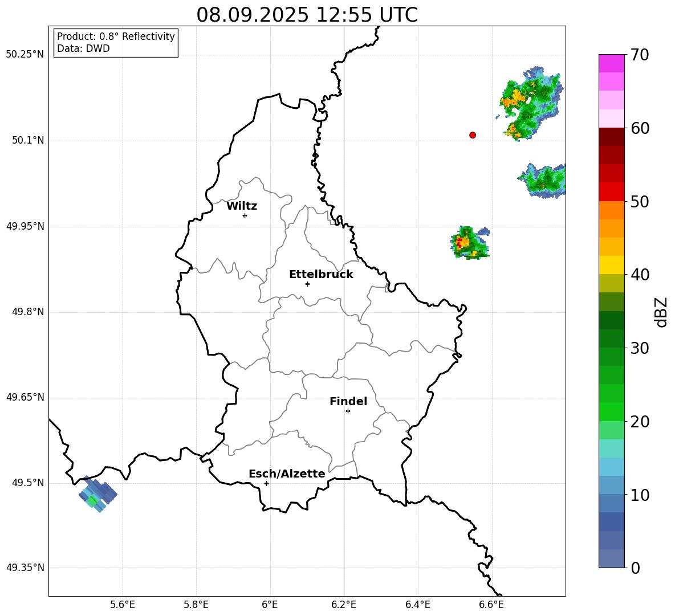The height and width of the screenshot is (616, 675).
Task: Click the 6.6°E longitude label
Action: [491, 605]
